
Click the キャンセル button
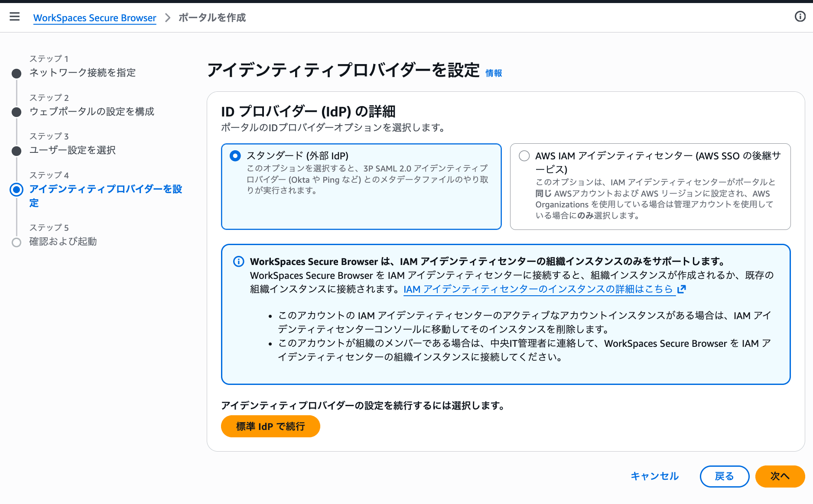click(654, 476)
